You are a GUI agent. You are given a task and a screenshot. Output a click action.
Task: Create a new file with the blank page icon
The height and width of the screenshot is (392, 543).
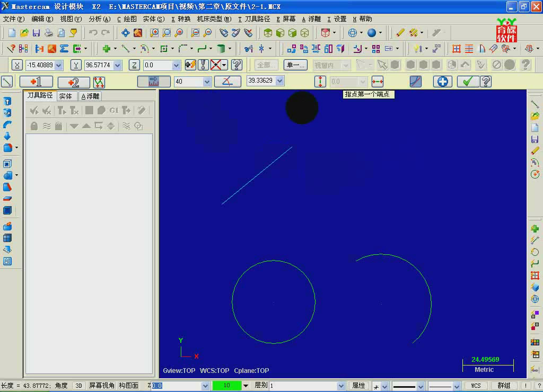click(12, 33)
